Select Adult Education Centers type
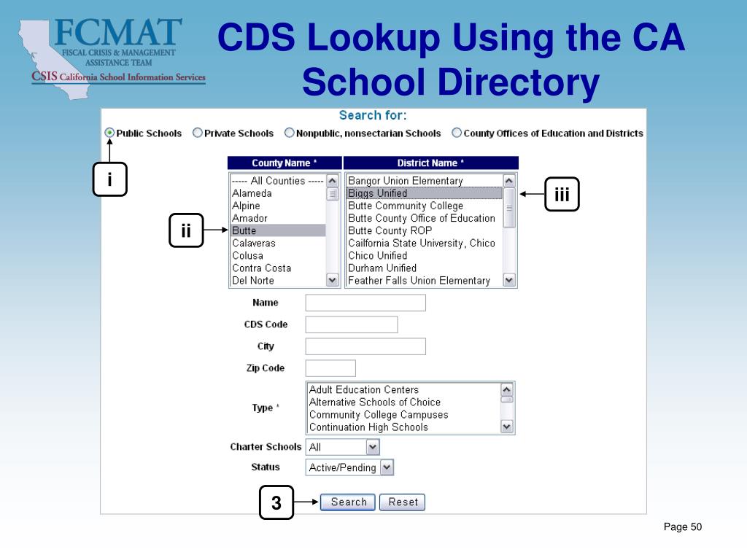747x560 pixels. tap(404, 389)
